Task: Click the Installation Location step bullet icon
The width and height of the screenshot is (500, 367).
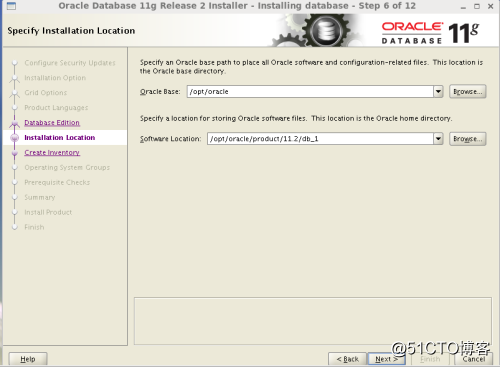Action: 15,137
